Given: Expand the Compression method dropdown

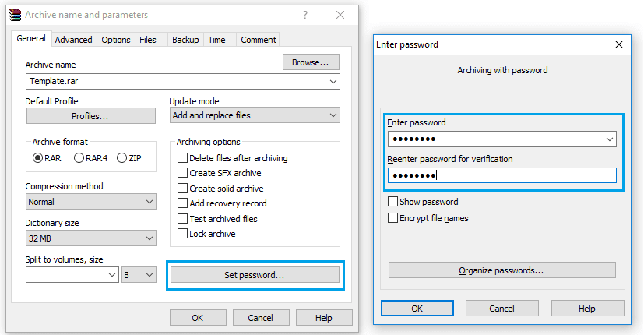Looking at the screenshot, I should [91, 202].
